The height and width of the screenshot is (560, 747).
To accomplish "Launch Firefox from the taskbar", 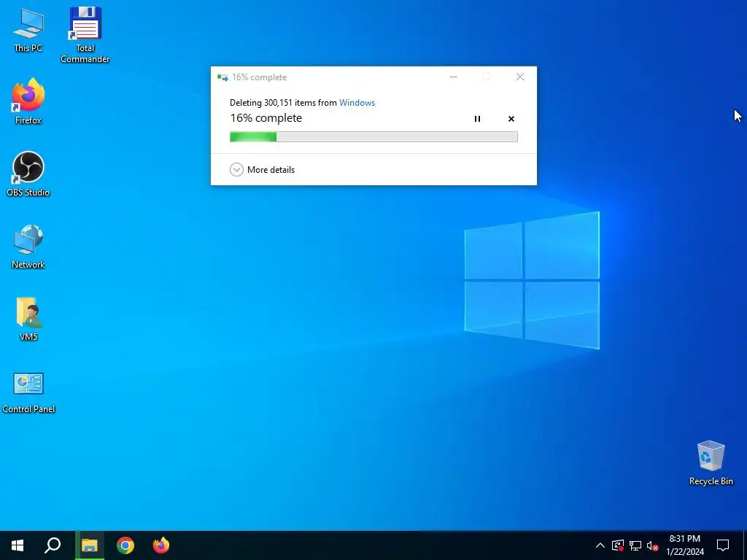I will pyautogui.click(x=161, y=545).
